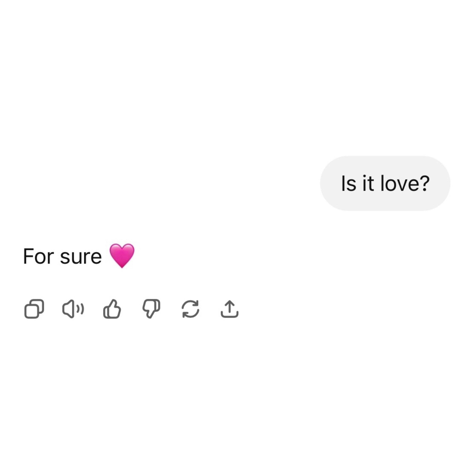Tap the word "love?" in the bubble

click(405, 183)
